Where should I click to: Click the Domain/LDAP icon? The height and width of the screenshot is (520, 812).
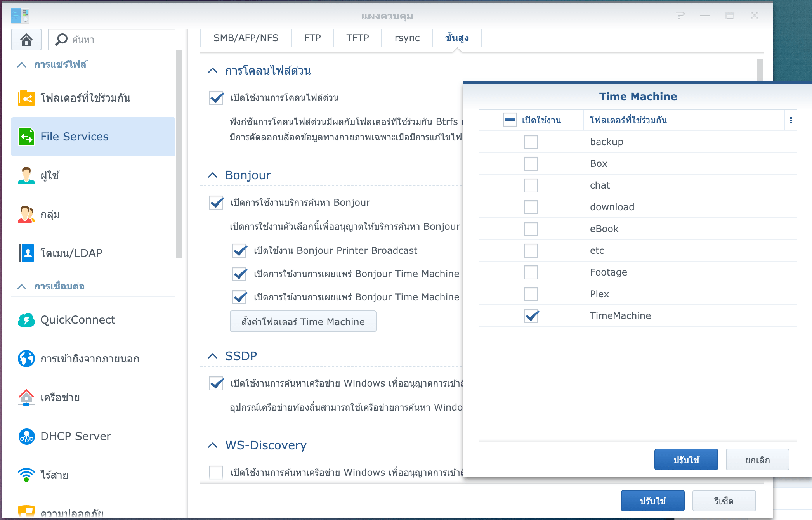(x=26, y=253)
